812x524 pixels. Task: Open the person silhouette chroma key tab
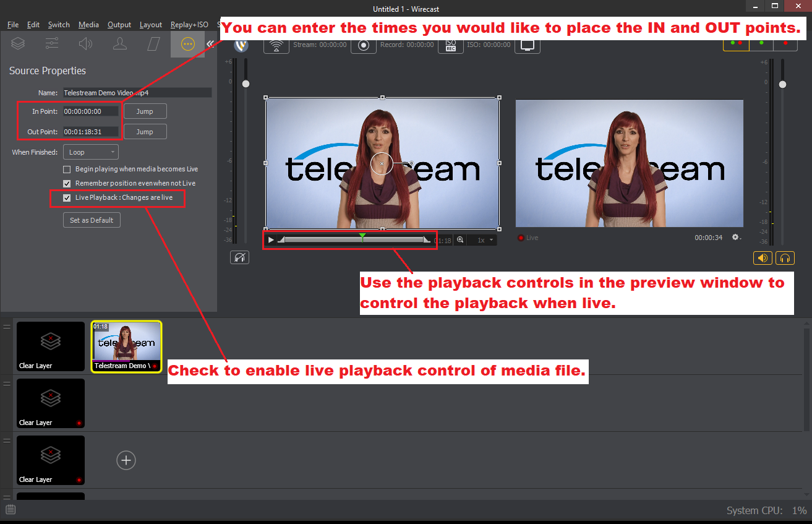tap(119, 43)
